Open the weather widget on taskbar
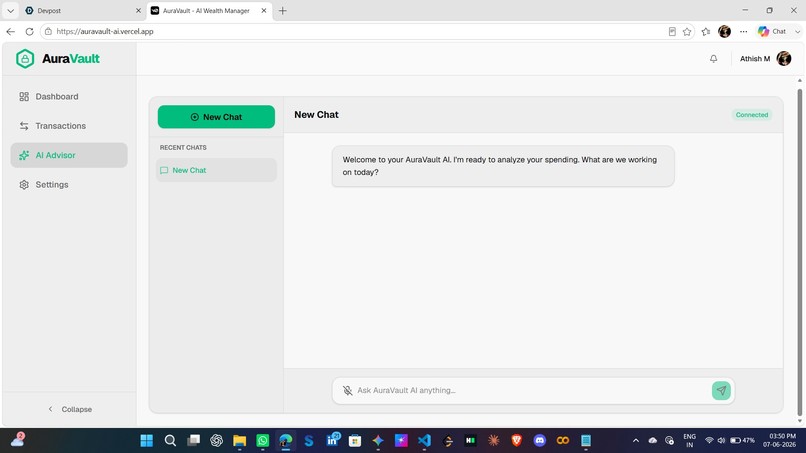The height and width of the screenshot is (453, 806). [x=18, y=440]
